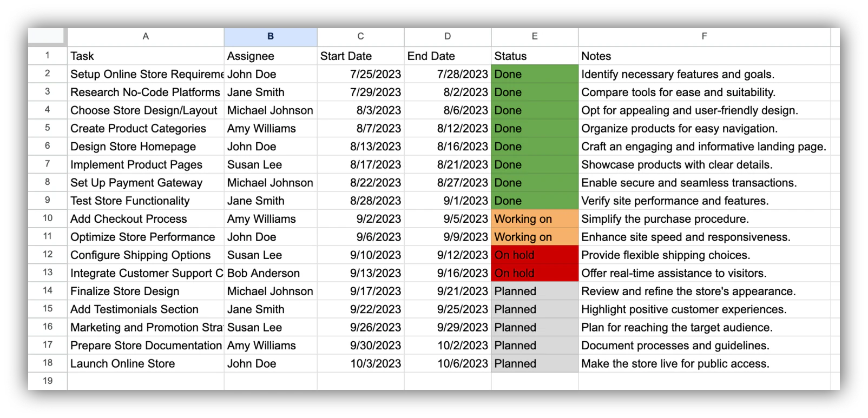Image resolution: width=868 pixels, height=418 pixels.
Task: Click the "End Date" header cell
Action: (x=448, y=56)
